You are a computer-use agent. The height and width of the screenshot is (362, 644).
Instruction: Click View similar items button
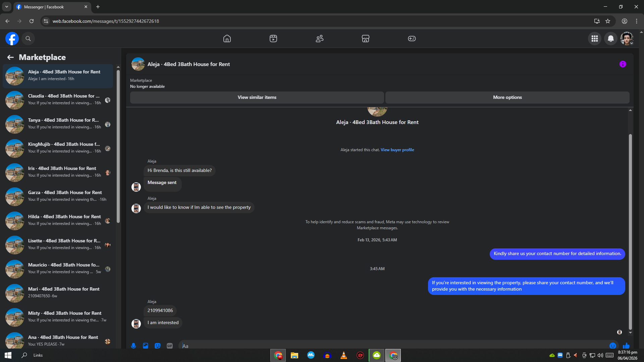point(257,98)
